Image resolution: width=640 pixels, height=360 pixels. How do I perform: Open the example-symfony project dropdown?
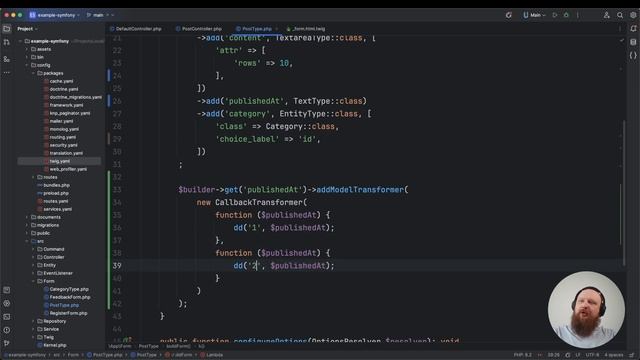[54, 15]
